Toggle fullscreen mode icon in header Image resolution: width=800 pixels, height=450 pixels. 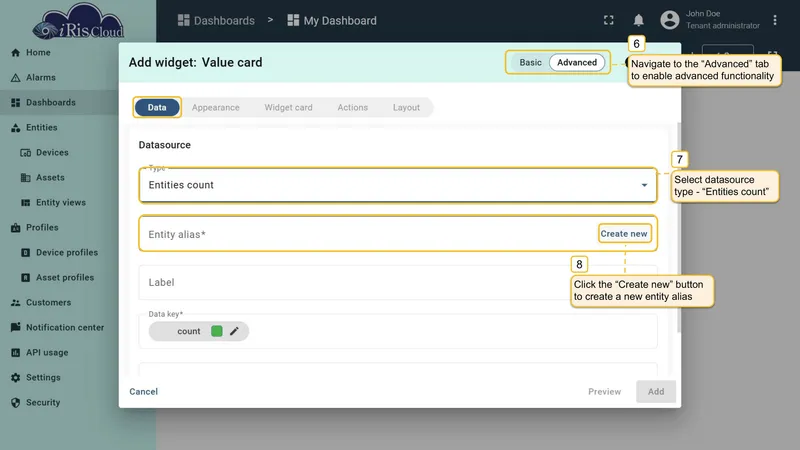click(609, 20)
